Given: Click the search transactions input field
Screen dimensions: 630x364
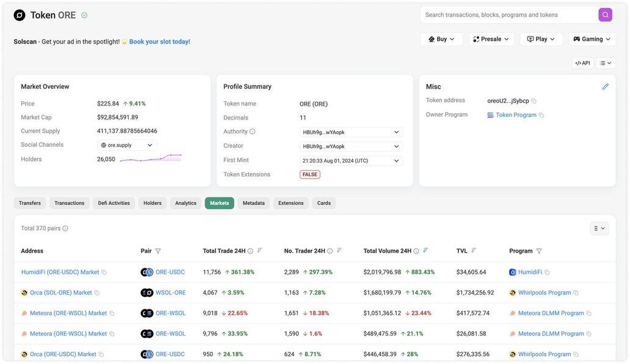Looking at the screenshot, I should point(508,15).
